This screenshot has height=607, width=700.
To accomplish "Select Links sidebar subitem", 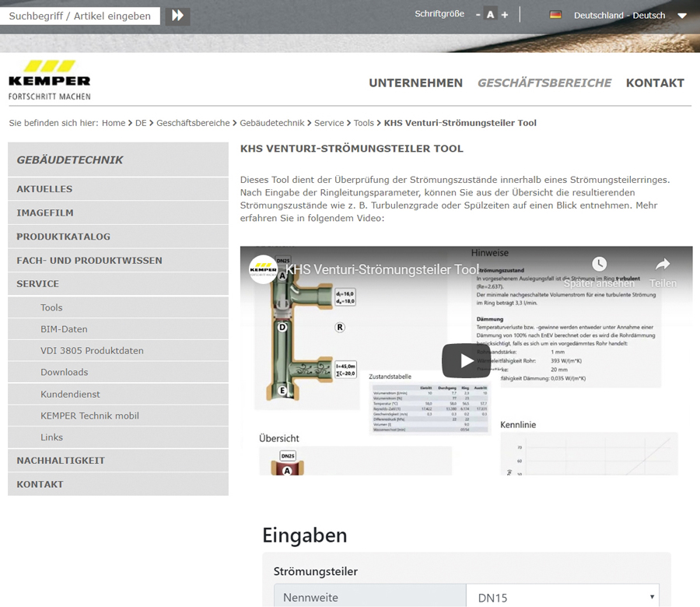I will [x=118, y=437].
